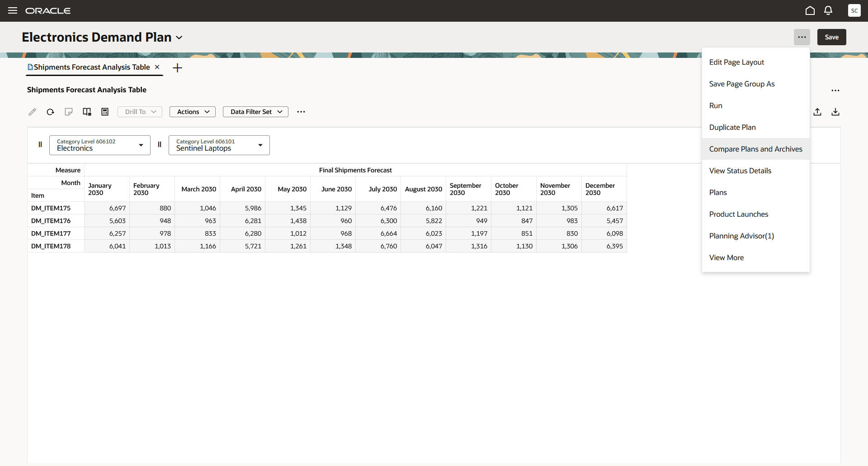The image size is (868, 466).
Task: Expand the Electronics Demand Plan title dropdown
Action: 179,38
